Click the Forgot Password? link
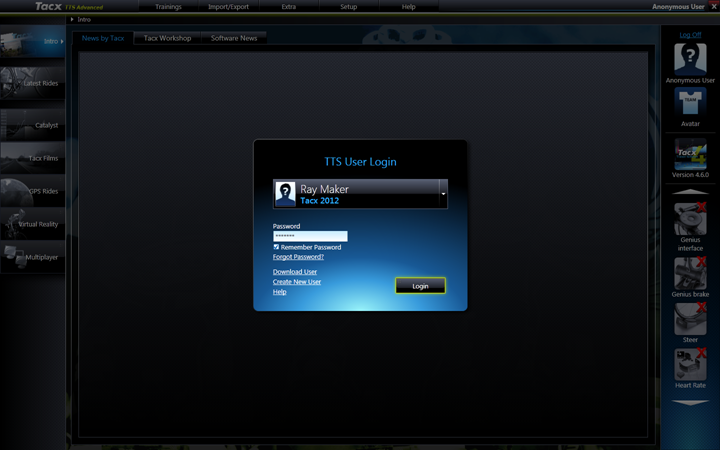The width and height of the screenshot is (720, 450). tap(298, 257)
